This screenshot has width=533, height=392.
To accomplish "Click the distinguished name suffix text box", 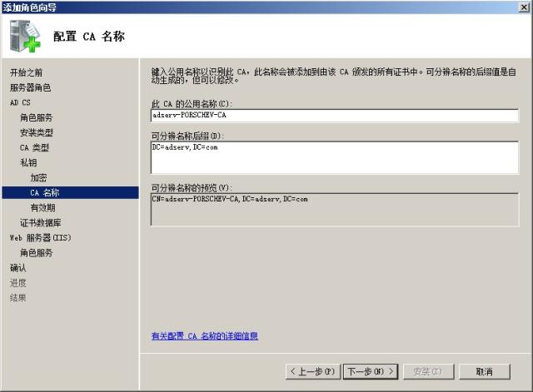I will coord(335,157).
